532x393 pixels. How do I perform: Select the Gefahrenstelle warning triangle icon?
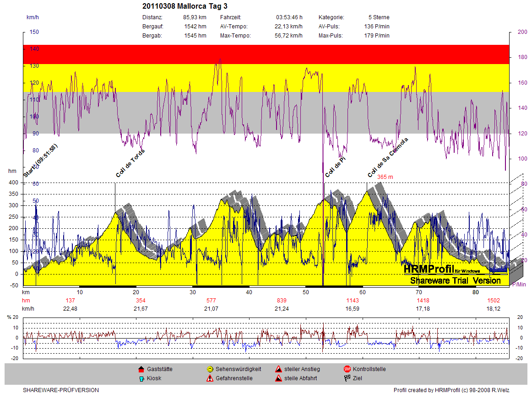[x=210, y=378]
